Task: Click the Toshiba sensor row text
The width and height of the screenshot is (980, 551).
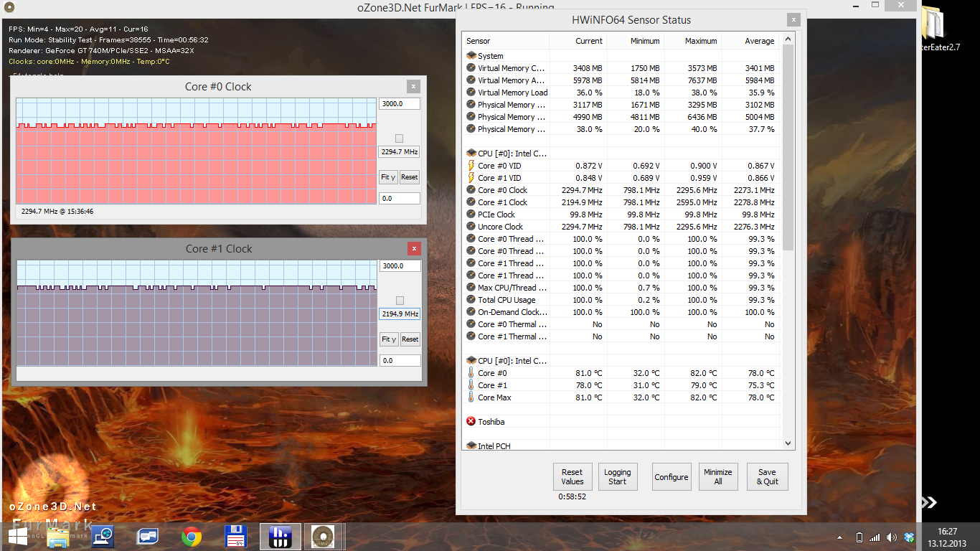Action: point(491,422)
